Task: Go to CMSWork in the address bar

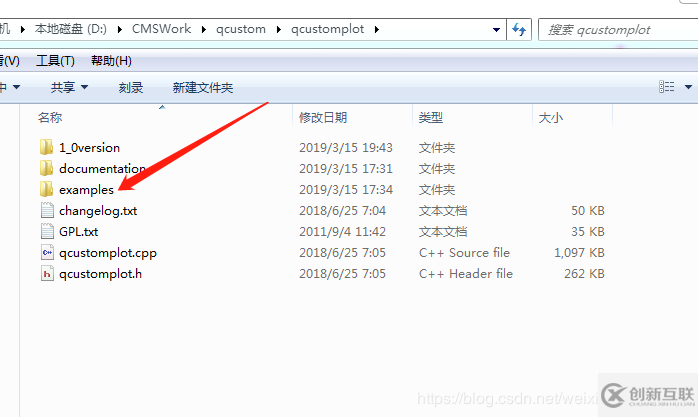Action: [161, 29]
